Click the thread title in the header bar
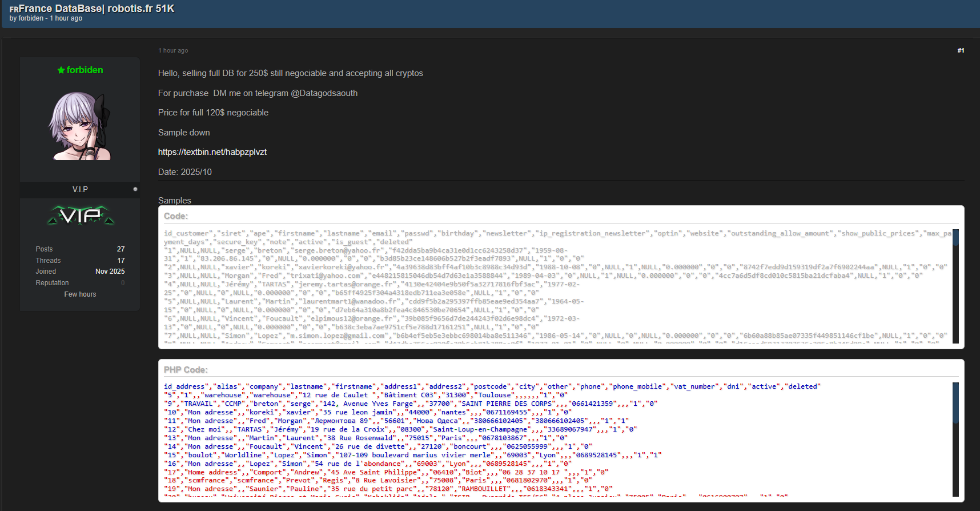Viewport: 980px width, 511px height. coord(97,9)
